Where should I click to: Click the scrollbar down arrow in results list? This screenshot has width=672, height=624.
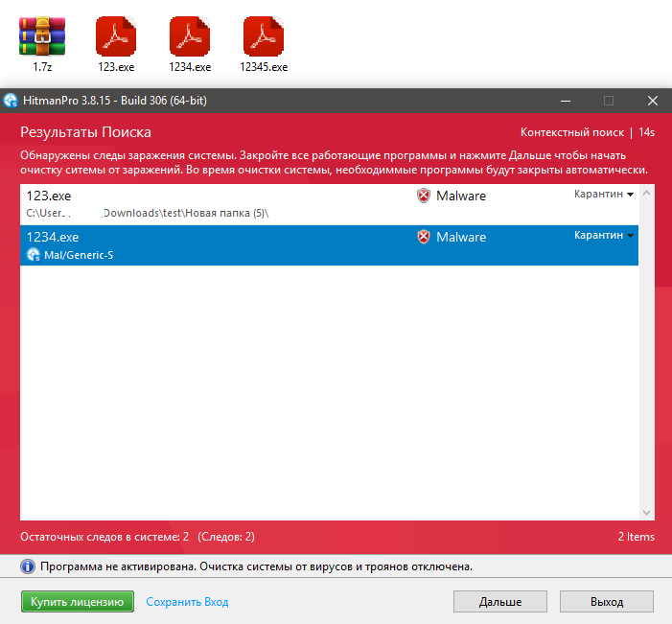tap(647, 513)
